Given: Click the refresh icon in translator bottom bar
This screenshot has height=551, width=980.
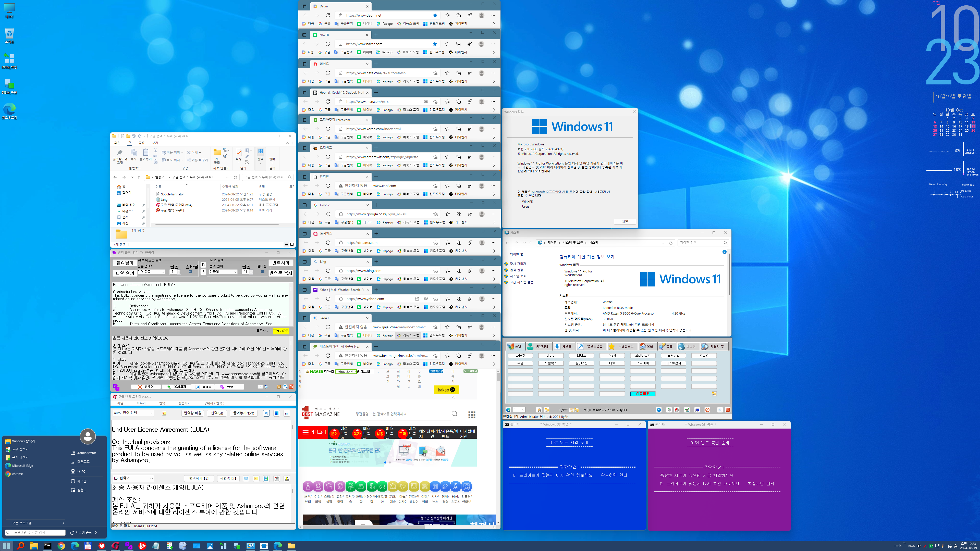Looking at the screenshot, I should 285,387.
